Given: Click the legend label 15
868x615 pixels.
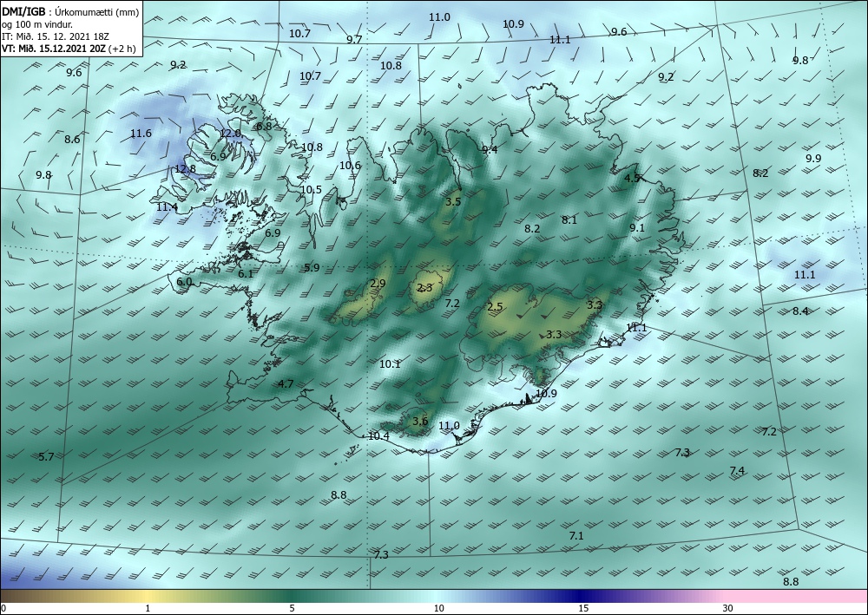Looking at the screenshot, I should click(583, 609).
